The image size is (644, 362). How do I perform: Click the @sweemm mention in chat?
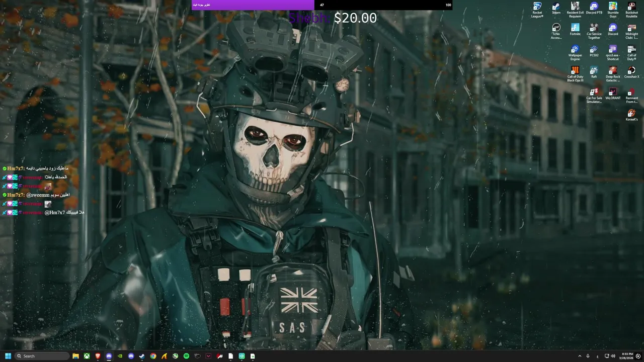(38, 195)
